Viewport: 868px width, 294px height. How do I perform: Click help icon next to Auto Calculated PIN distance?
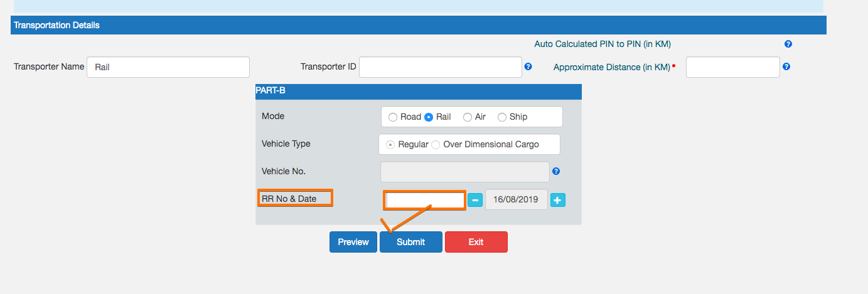[788, 44]
